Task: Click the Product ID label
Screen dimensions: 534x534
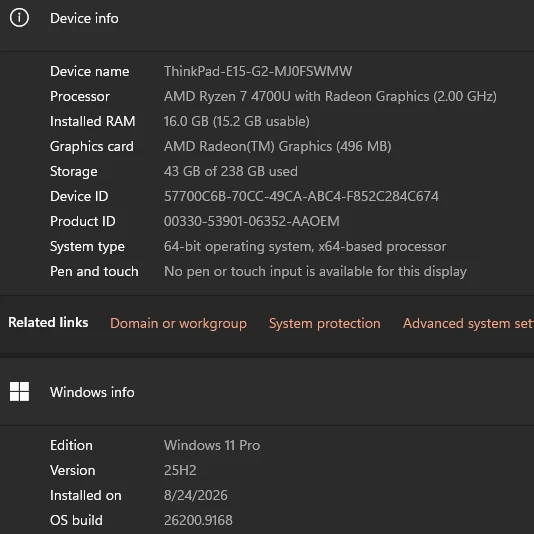Action: 83,221
